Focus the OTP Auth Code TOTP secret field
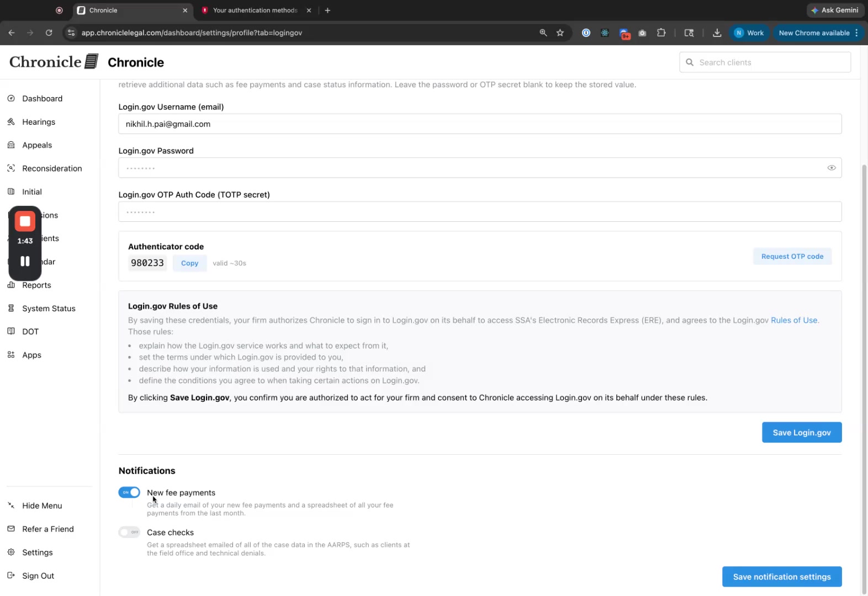The image size is (868, 596). point(479,212)
